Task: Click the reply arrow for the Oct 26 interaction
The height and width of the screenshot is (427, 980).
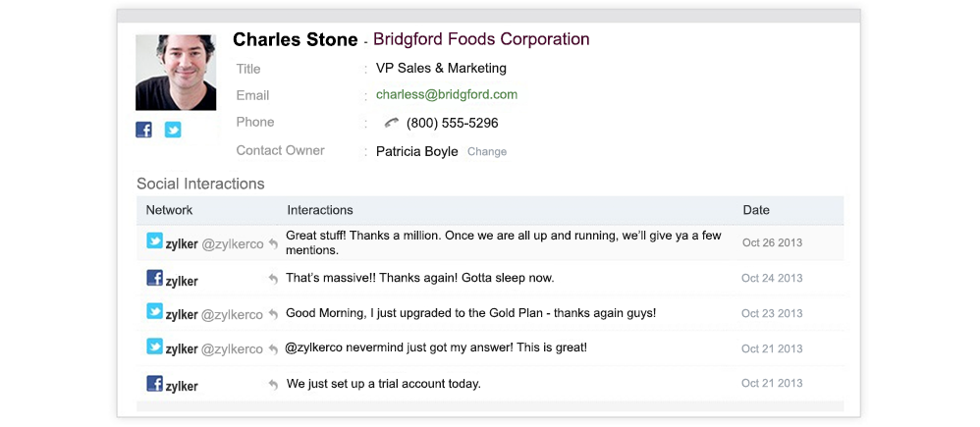Action: coord(273,243)
